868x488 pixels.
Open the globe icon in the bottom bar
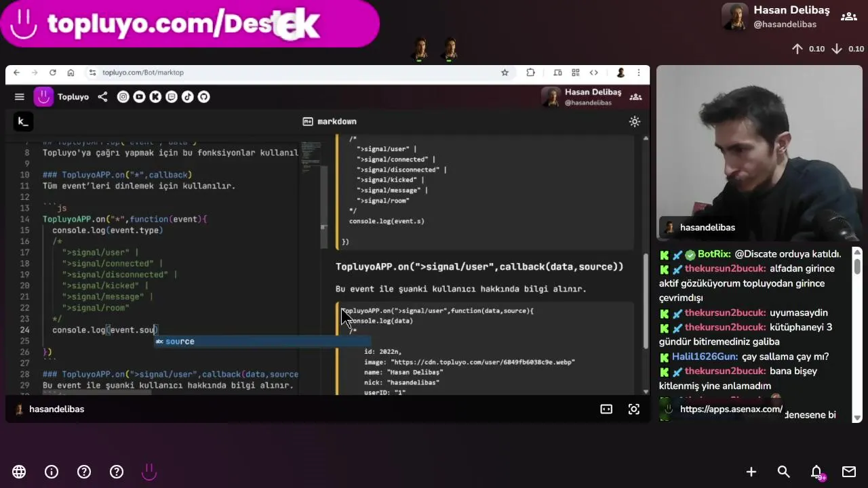[x=19, y=472]
